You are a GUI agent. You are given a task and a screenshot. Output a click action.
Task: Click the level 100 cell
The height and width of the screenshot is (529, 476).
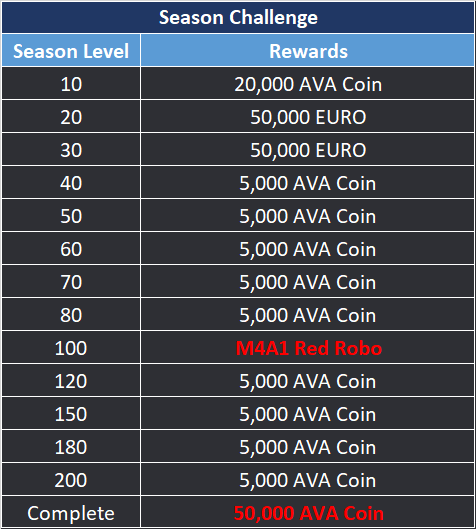coord(71,347)
